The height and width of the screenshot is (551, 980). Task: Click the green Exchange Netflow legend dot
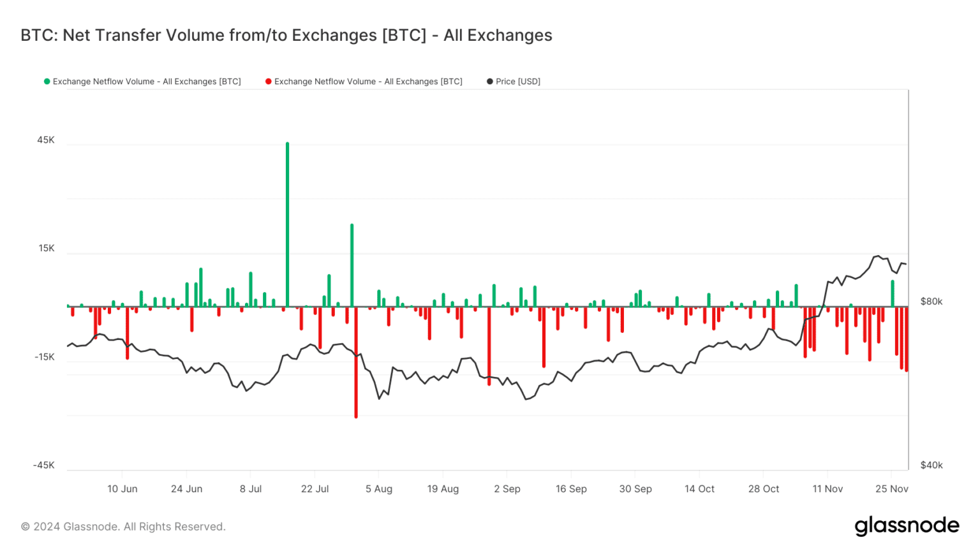pyautogui.click(x=47, y=82)
